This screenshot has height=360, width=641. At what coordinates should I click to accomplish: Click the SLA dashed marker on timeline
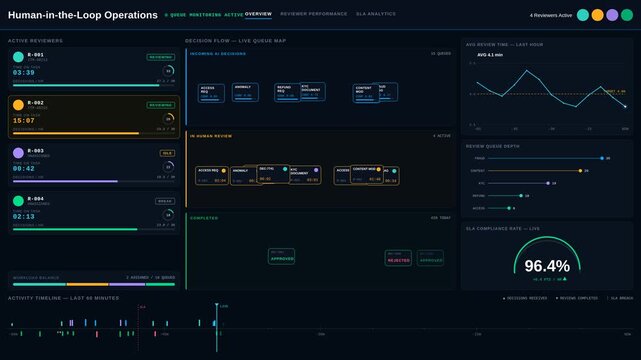[x=139, y=328]
